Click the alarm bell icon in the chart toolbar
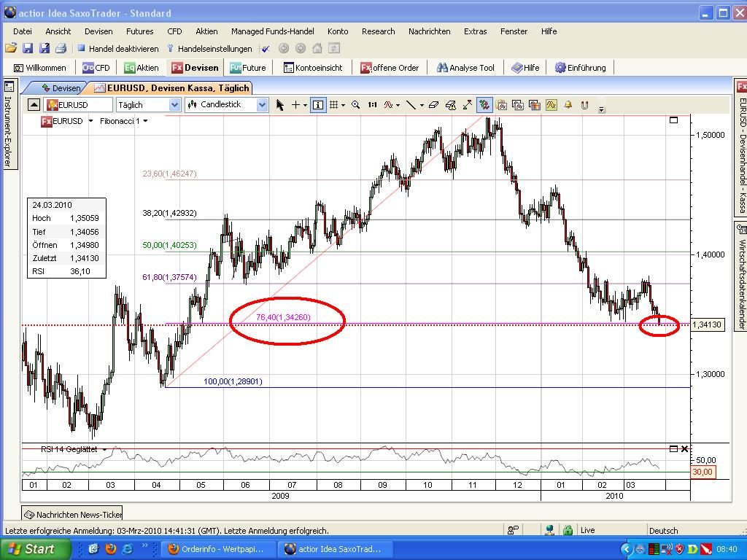 coord(568,104)
